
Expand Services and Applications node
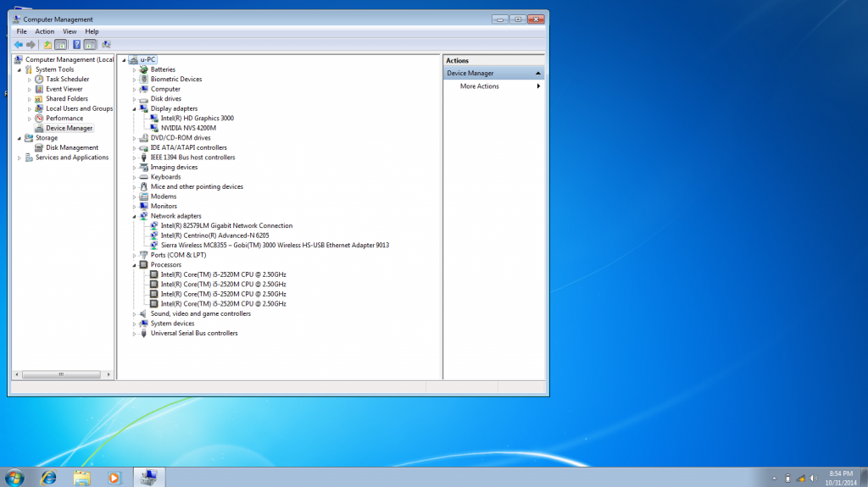(x=19, y=158)
